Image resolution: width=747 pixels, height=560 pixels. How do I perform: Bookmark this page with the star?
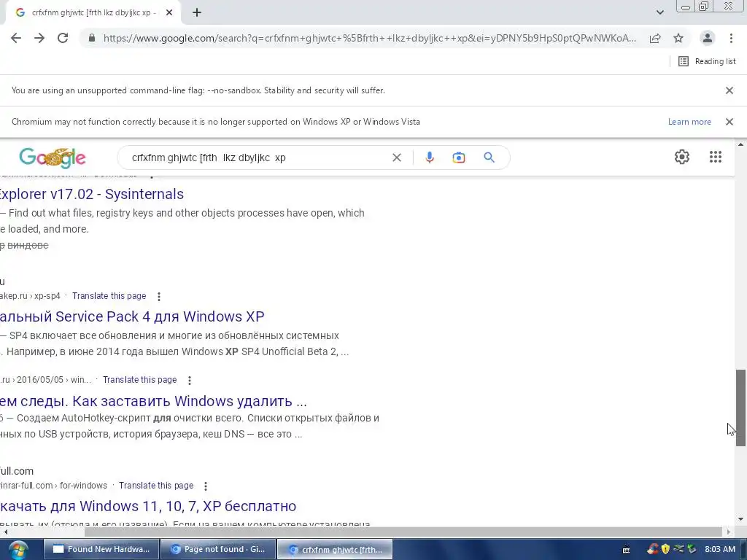pos(678,38)
